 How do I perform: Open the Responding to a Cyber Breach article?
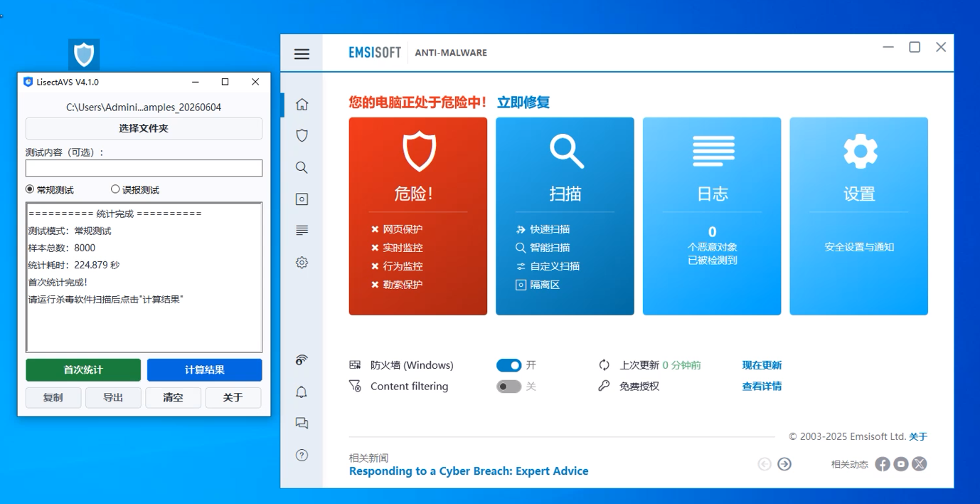point(469,471)
